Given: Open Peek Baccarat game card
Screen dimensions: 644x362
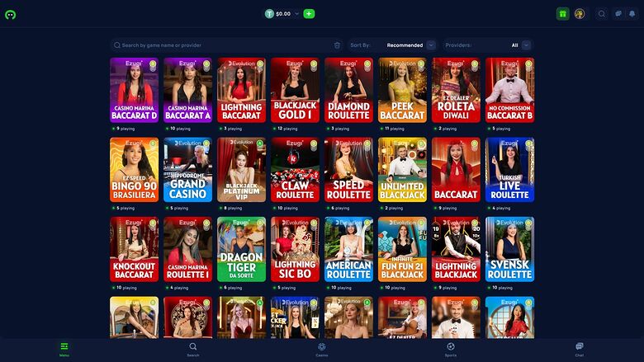Looking at the screenshot, I should [x=402, y=90].
